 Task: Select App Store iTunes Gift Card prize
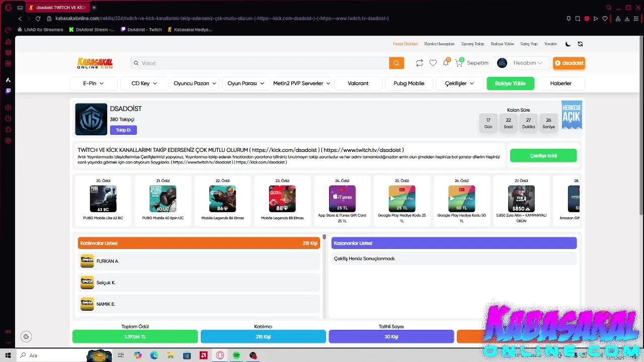pyautogui.click(x=342, y=200)
